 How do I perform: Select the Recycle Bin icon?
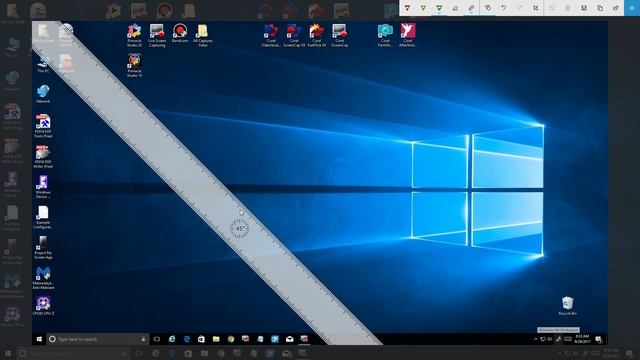coord(567,306)
